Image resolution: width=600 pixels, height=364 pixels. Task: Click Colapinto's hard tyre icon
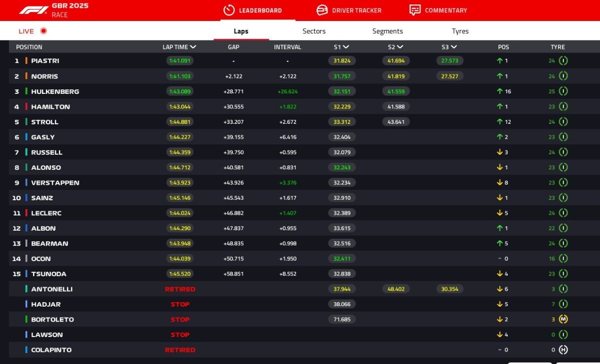(x=563, y=350)
